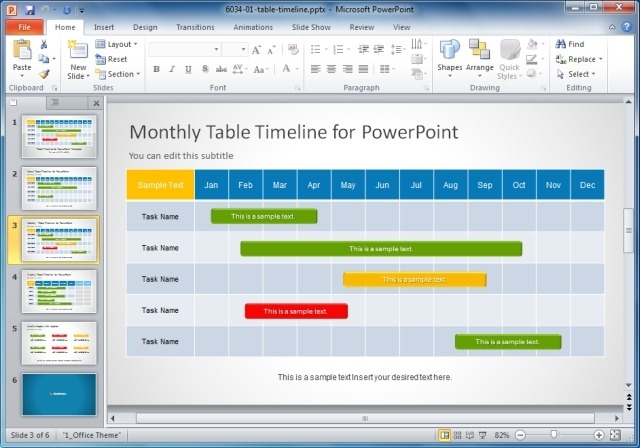
Task: Start Slide Show from status bar icon
Action: click(x=482, y=435)
